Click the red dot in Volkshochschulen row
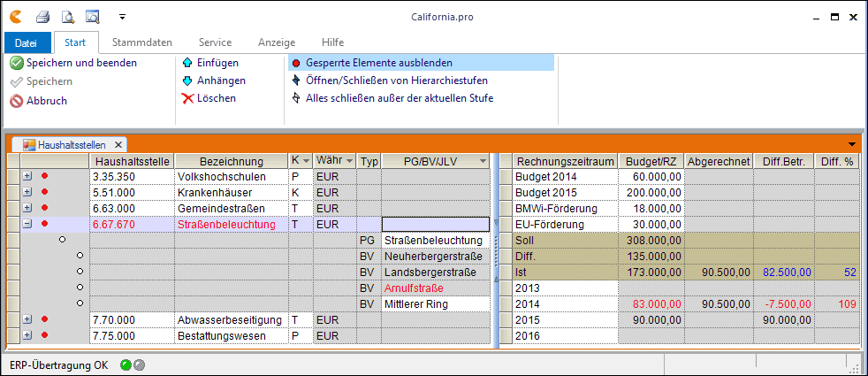The image size is (868, 376). click(45, 176)
